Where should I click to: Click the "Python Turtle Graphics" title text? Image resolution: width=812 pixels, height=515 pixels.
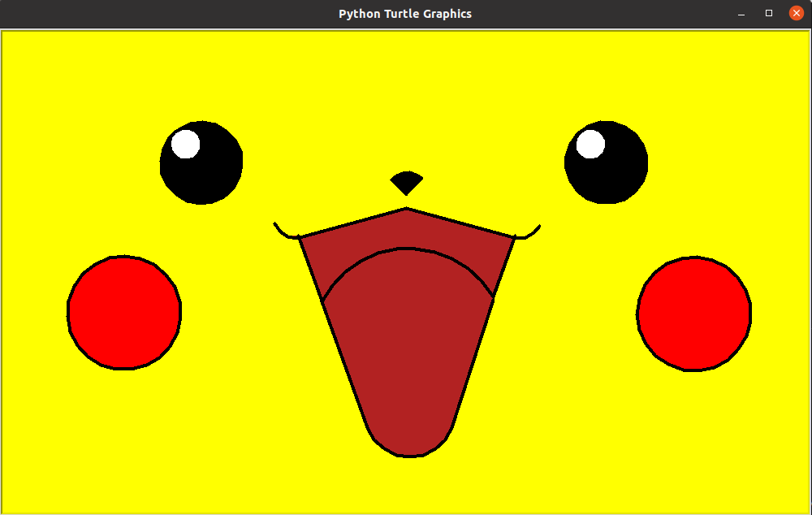click(405, 14)
